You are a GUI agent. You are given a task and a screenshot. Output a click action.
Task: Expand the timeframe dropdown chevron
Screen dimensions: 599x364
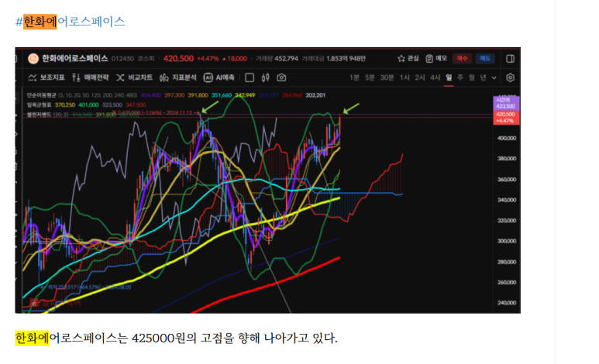click(494, 78)
